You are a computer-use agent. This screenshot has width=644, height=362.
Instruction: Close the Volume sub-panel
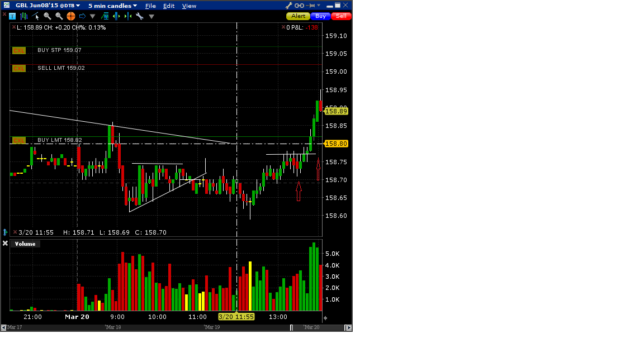pyautogui.click(x=6, y=244)
